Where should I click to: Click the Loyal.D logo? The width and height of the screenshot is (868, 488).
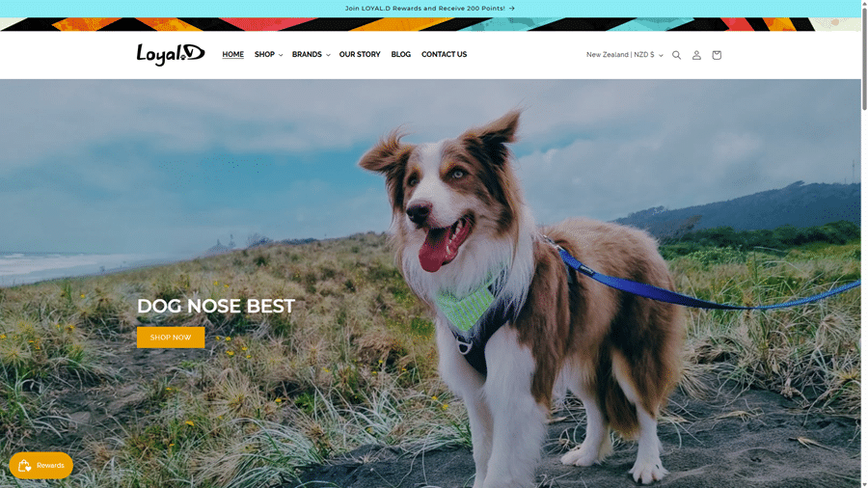coord(171,54)
